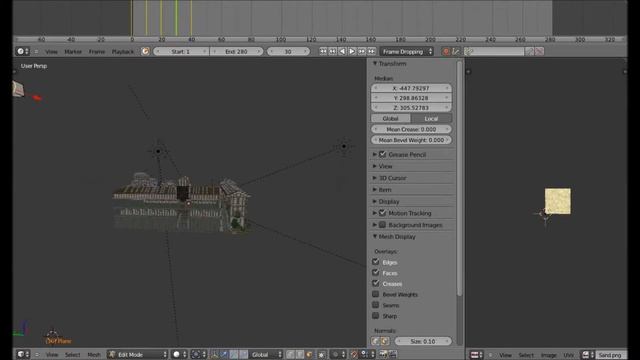640x360 pixels.
Task: Switch transform coordinates to Global
Action: (391, 118)
